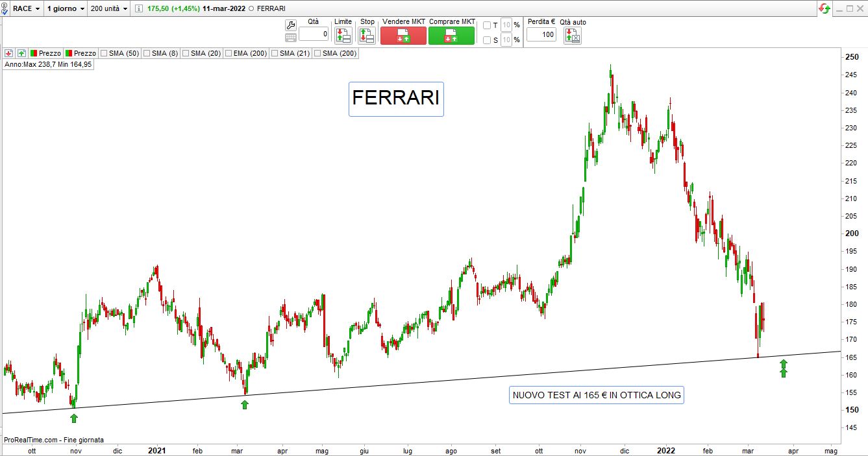Viewport: 868px width, 456px height.
Task: Click the Qtà quantity input field
Action: point(314,34)
